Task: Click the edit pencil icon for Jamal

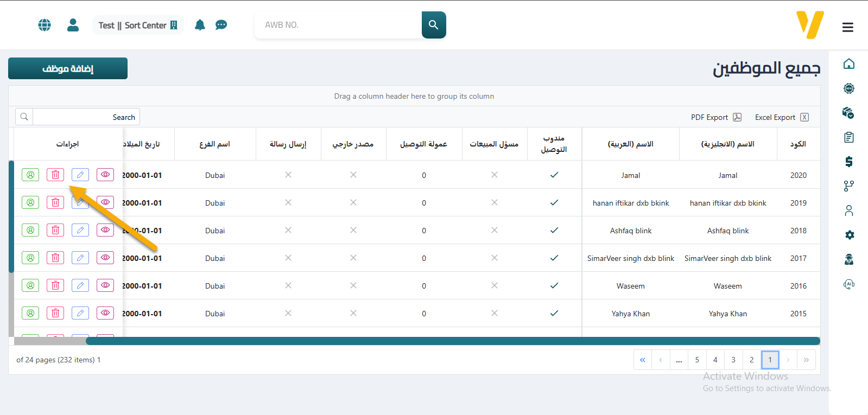Action: click(x=80, y=175)
